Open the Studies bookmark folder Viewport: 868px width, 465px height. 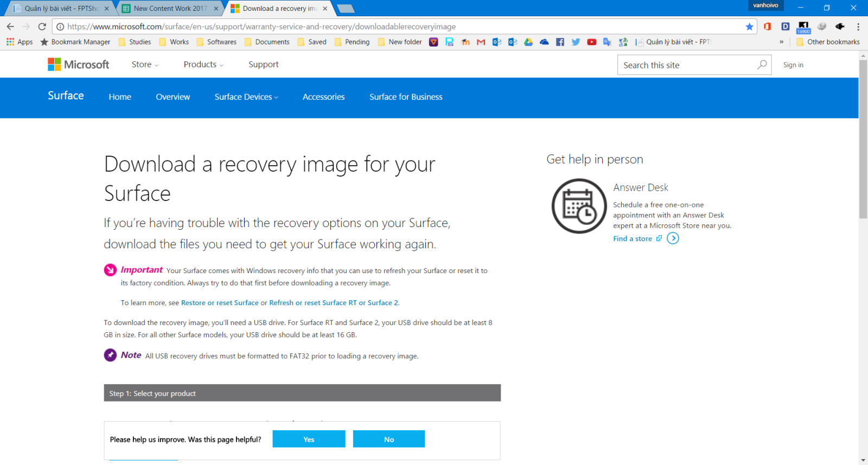click(x=135, y=42)
